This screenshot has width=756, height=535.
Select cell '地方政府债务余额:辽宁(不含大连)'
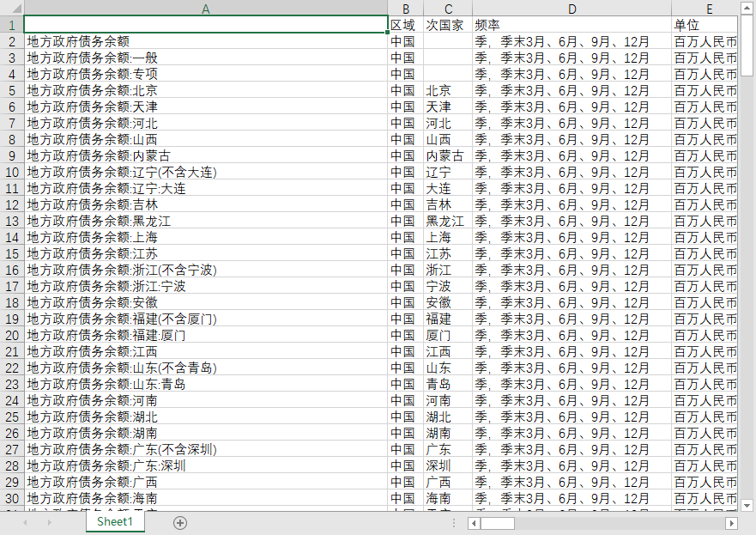click(x=206, y=173)
